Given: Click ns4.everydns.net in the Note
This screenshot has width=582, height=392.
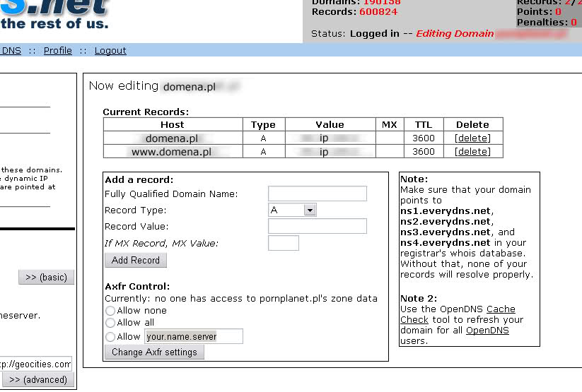Looking at the screenshot, I should [446, 242].
